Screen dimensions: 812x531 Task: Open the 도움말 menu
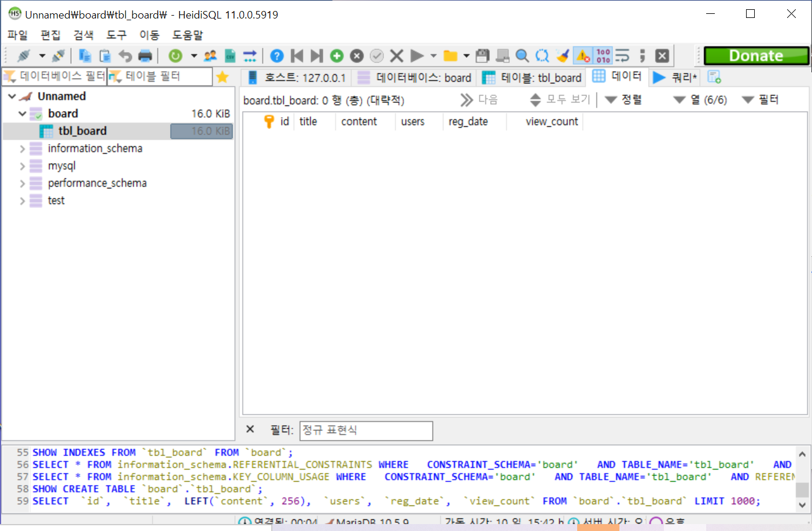[187, 35]
